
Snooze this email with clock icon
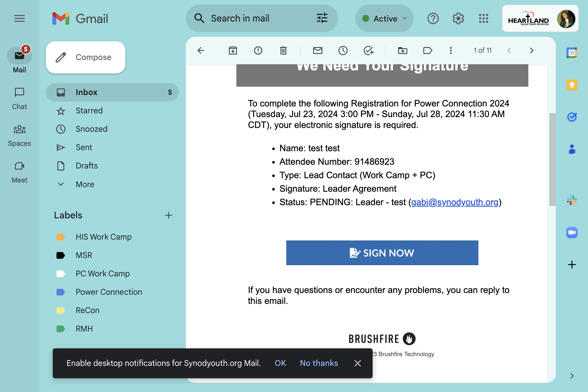tap(343, 51)
